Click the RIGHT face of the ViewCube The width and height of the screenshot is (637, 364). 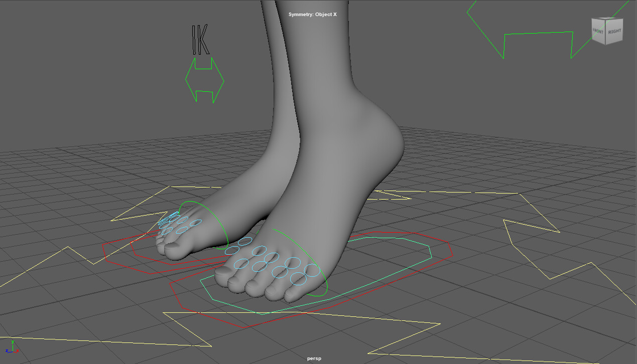pyautogui.click(x=614, y=31)
